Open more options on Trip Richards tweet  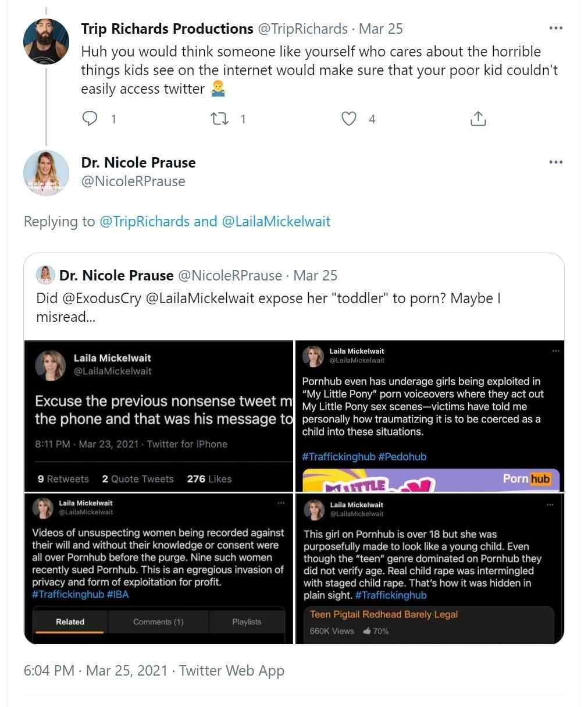point(555,28)
